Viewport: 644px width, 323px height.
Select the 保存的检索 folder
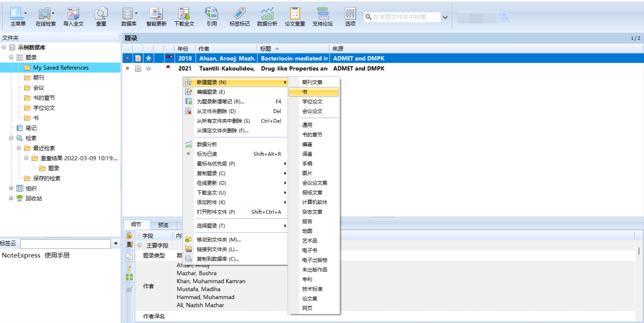[x=47, y=178]
